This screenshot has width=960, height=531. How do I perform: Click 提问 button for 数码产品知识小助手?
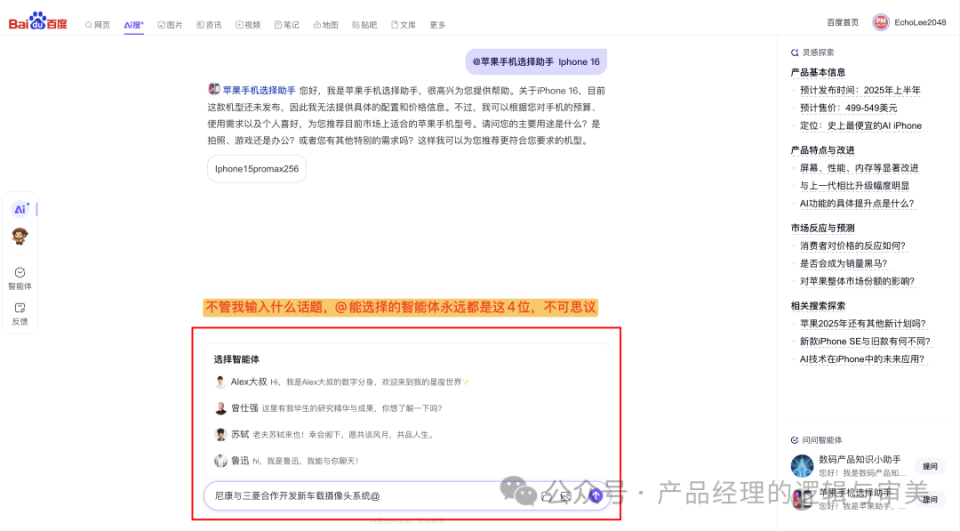click(x=930, y=467)
